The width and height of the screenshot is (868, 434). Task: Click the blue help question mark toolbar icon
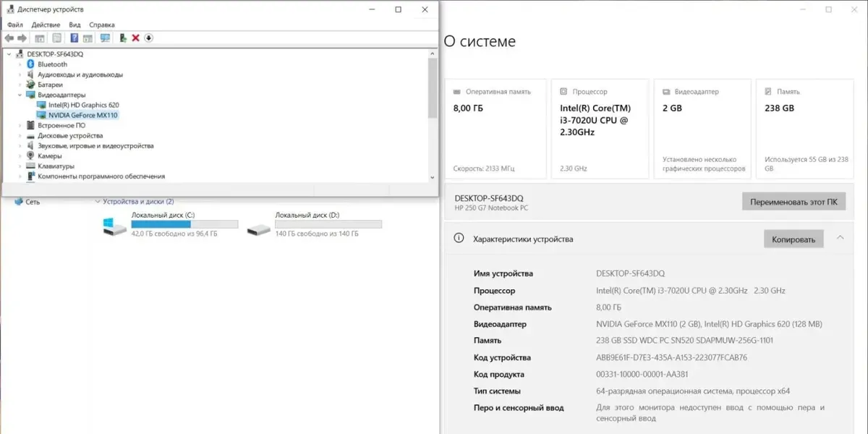pyautogui.click(x=74, y=38)
